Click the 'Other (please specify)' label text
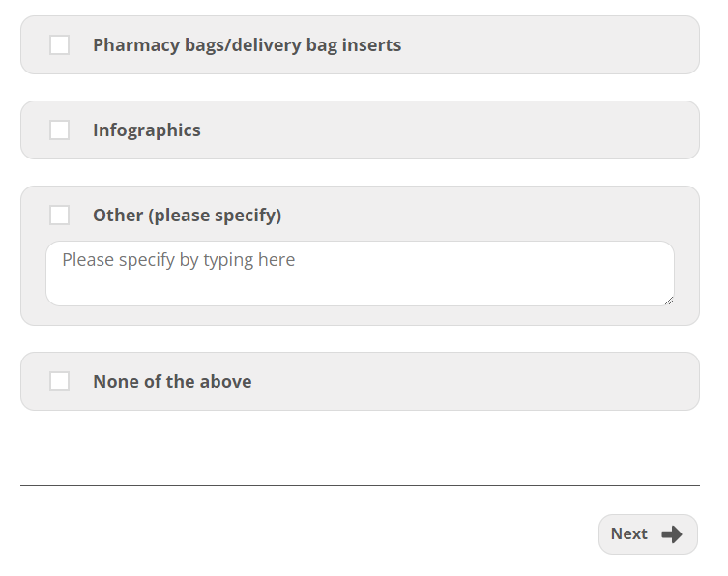This screenshot has width=728, height=576. click(187, 216)
